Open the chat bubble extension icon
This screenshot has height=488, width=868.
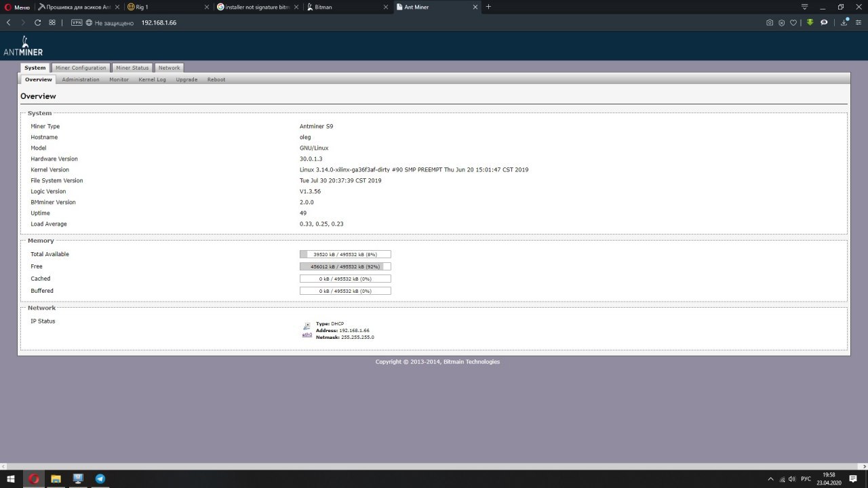click(824, 22)
